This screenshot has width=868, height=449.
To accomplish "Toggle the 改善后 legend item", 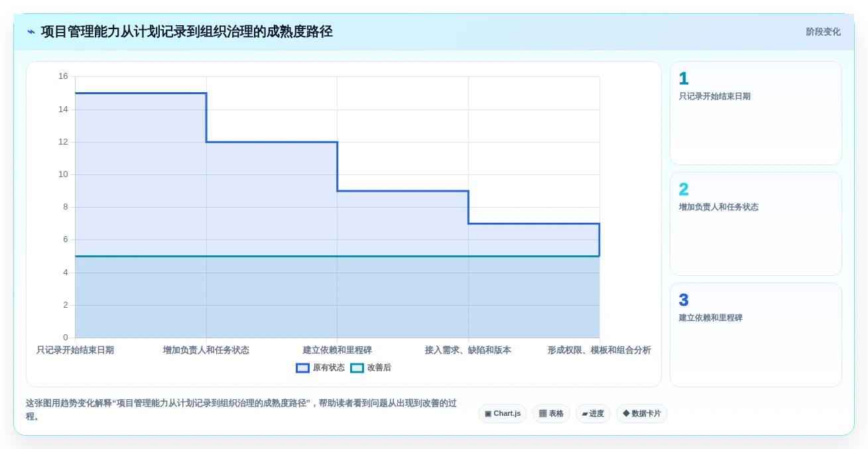I will 371,368.
